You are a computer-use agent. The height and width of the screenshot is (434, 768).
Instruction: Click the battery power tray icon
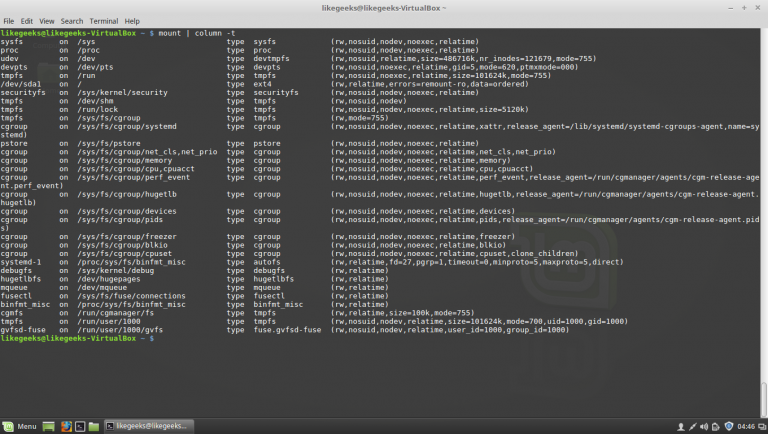(716, 427)
